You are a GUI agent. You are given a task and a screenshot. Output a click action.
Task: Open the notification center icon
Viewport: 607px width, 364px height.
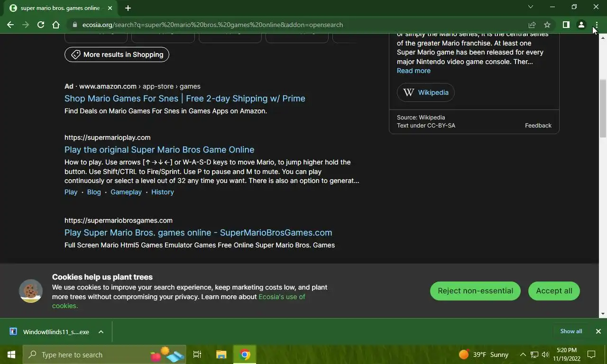(x=591, y=355)
